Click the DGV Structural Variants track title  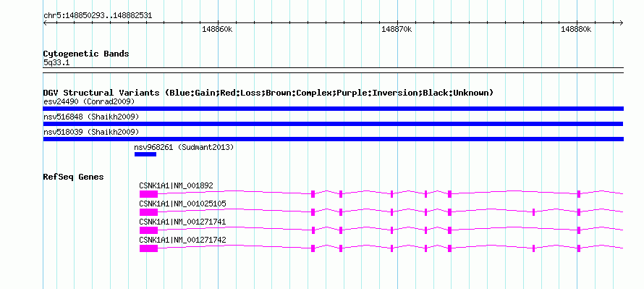(268, 93)
